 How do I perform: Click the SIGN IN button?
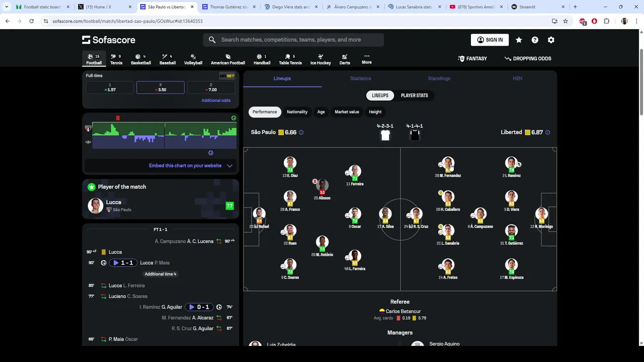tap(490, 40)
